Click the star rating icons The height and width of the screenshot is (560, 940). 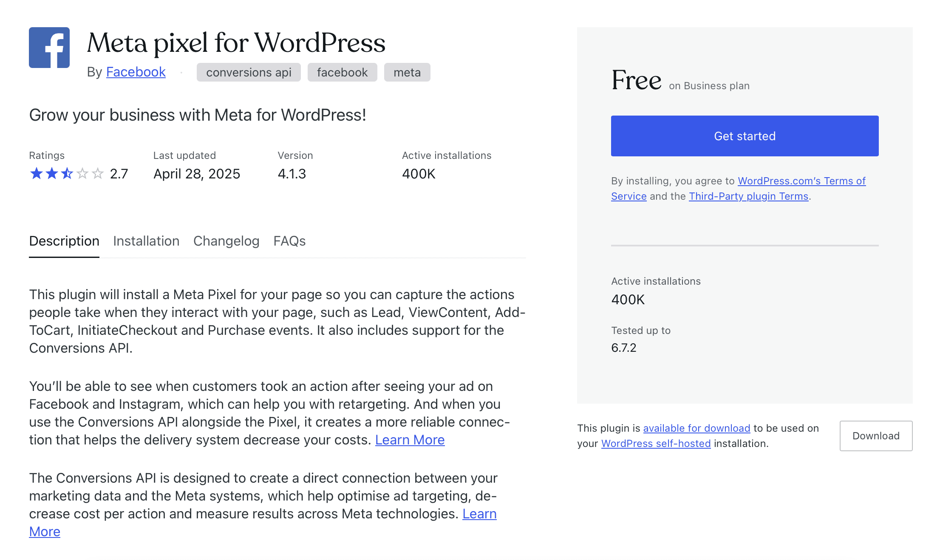(67, 173)
